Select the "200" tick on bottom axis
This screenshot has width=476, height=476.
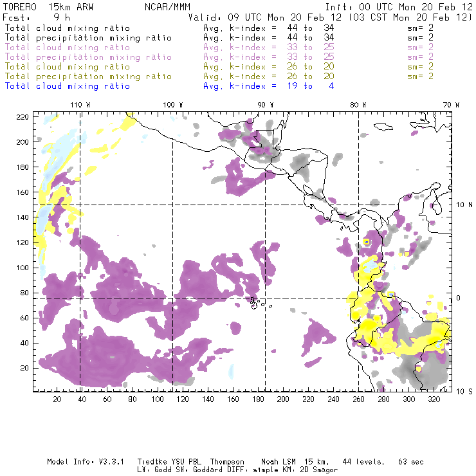click(284, 399)
